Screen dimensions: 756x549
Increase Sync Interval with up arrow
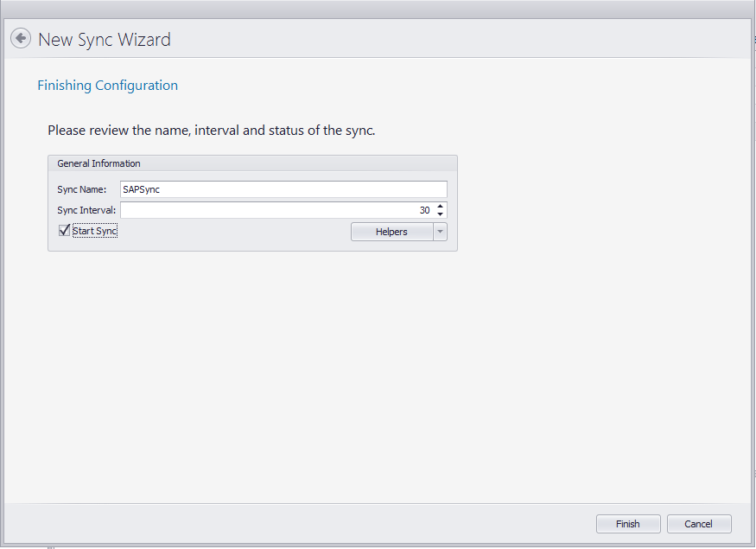[440, 207]
